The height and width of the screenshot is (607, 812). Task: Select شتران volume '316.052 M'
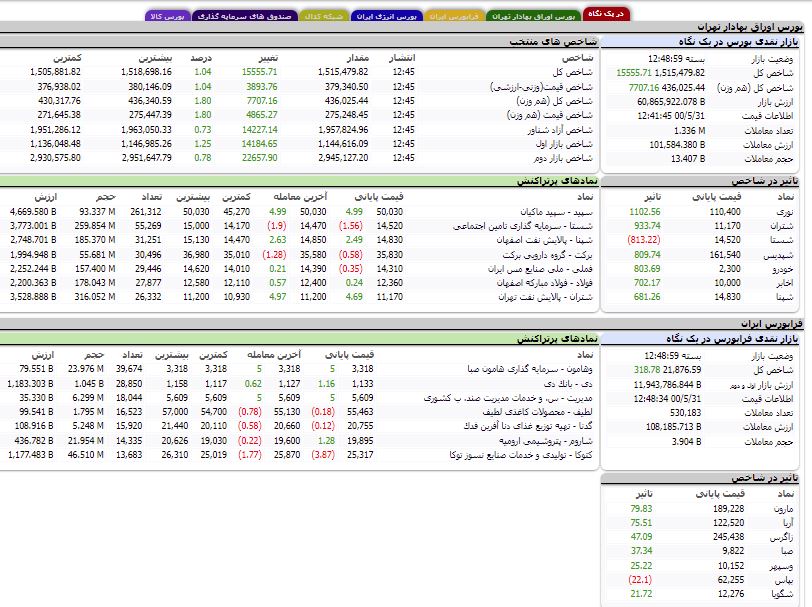[94, 297]
